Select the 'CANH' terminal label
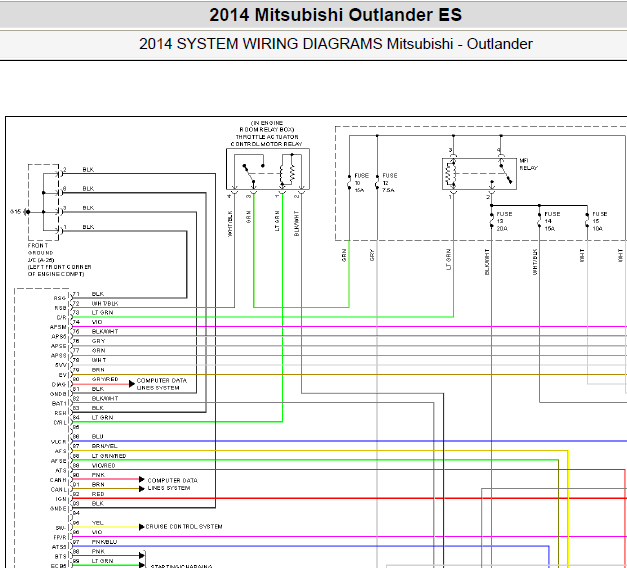This screenshot has height=568, width=627. [x=58, y=480]
